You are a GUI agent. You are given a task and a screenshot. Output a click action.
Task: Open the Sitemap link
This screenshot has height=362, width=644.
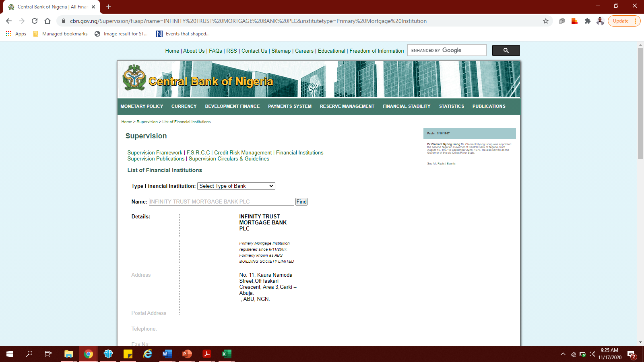pos(281,51)
